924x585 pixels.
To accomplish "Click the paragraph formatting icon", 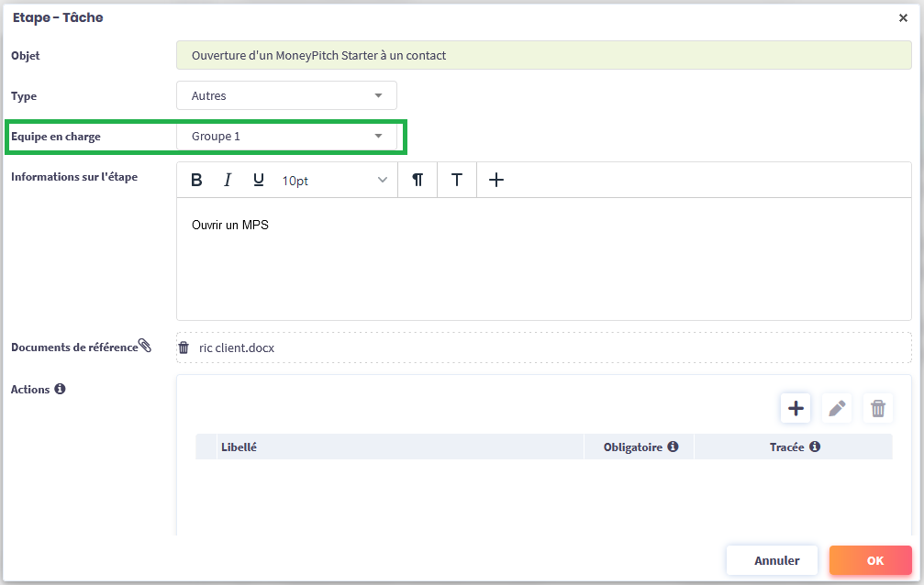I will pos(417,181).
